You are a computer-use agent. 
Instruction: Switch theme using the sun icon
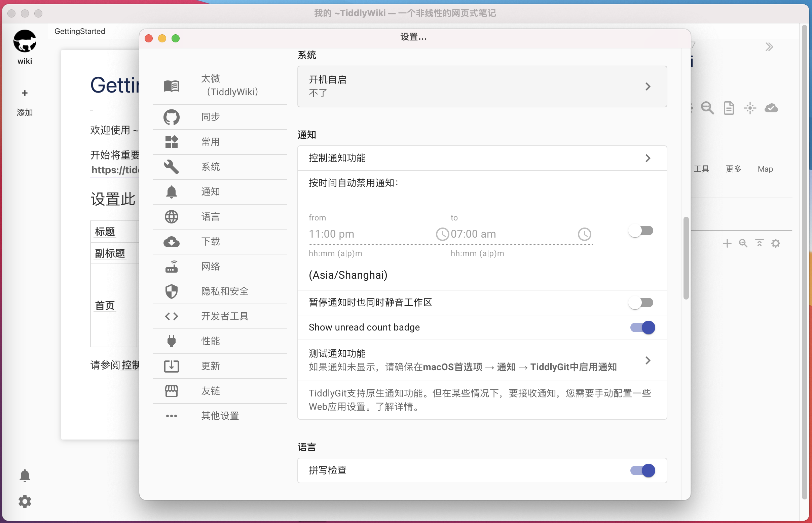tap(750, 108)
